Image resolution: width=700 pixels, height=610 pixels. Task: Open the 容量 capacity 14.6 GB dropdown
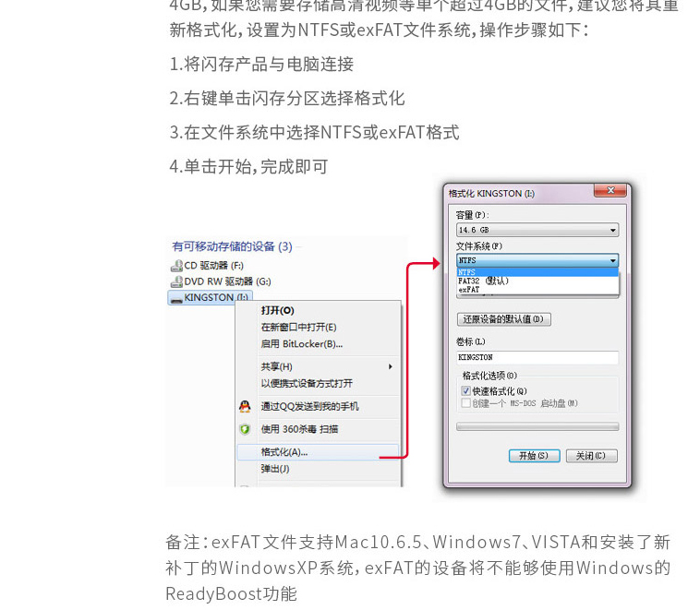(x=537, y=230)
